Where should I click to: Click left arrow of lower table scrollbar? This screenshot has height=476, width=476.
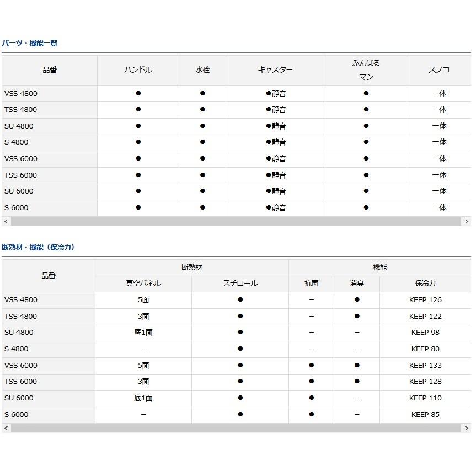[6, 429]
